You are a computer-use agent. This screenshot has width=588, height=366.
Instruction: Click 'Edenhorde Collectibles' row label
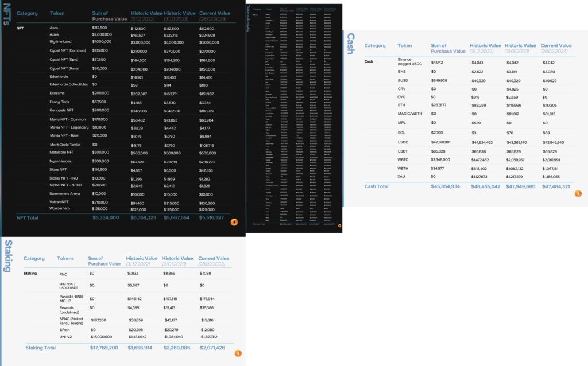point(69,84)
